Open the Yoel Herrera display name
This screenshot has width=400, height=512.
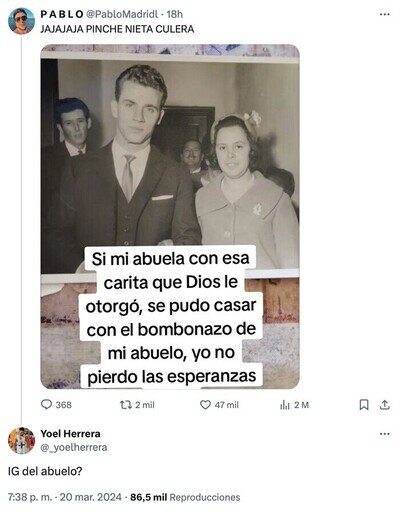tap(70, 433)
